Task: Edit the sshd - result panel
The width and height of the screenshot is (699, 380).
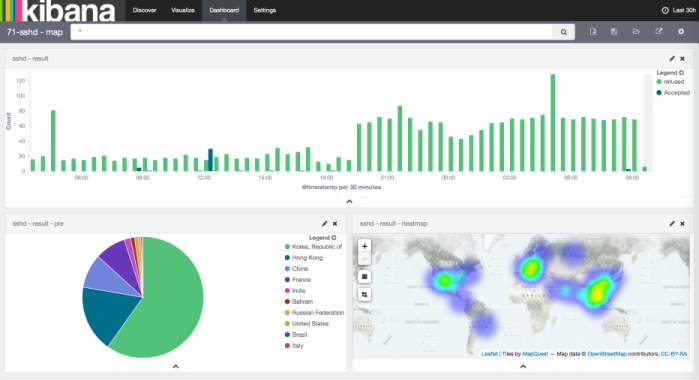Action: click(672, 58)
